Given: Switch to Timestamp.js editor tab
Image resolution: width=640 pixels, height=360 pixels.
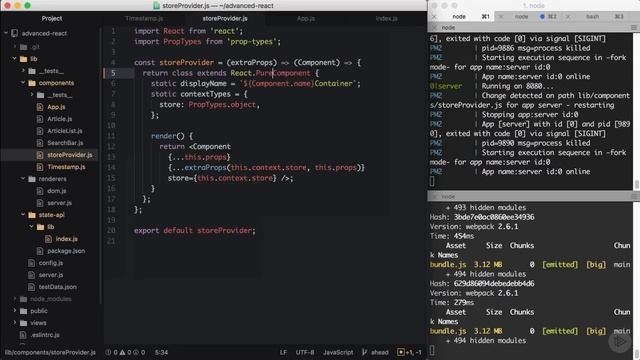Looking at the screenshot, I should pos(144,18).
